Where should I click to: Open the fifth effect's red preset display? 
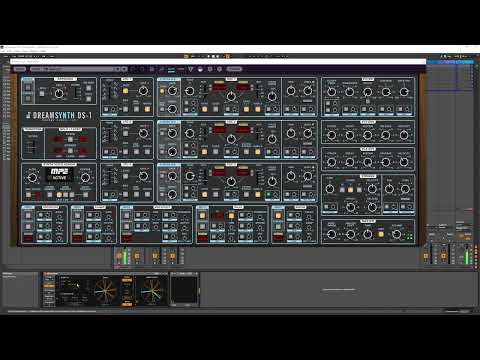pyautogui.click(x=278, y=238)
